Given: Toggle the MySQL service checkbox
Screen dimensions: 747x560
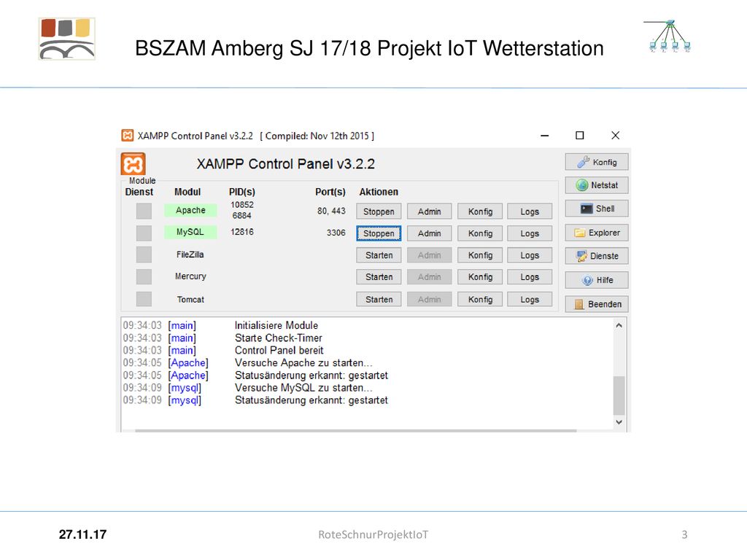Looking at the screenshot, I should 144,233.
